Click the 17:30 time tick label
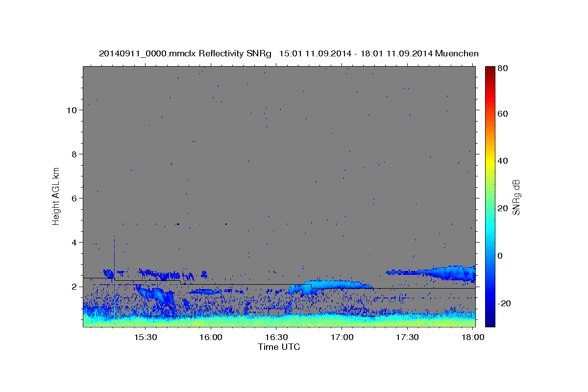The height and width of the screenshot is (392, 588). click(x=407, y=337)
